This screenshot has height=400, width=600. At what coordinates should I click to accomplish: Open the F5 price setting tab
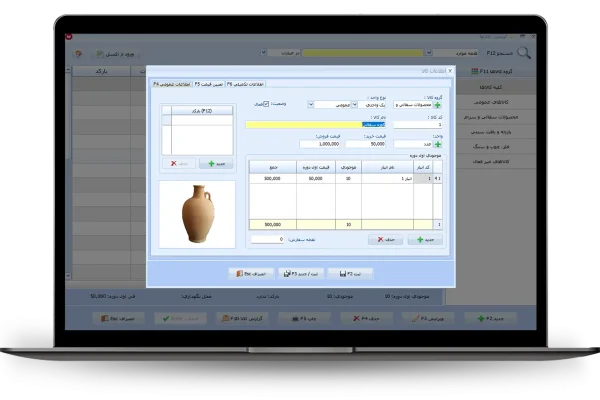coord(209,84)
